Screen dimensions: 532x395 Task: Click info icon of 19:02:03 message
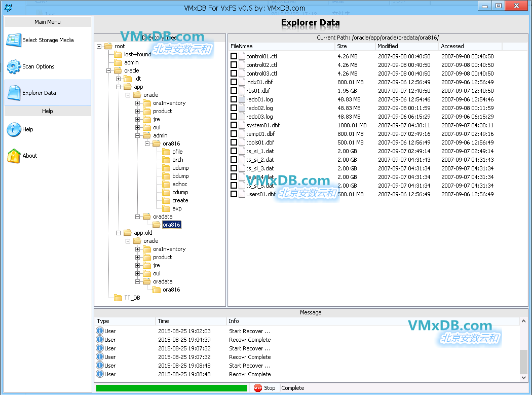(100, 331)
